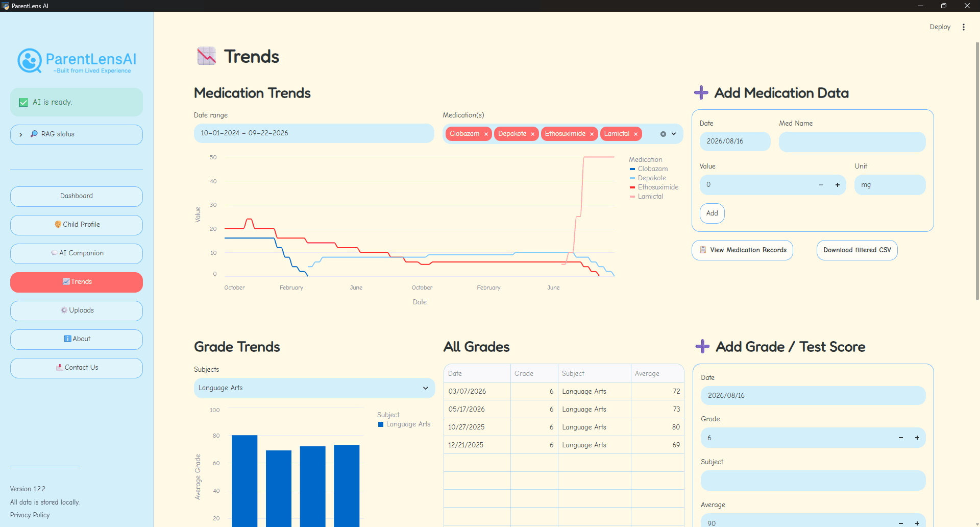Sort All Grades by Average column
The height and width of the screenshot is (527, 980).
[657, 373]
